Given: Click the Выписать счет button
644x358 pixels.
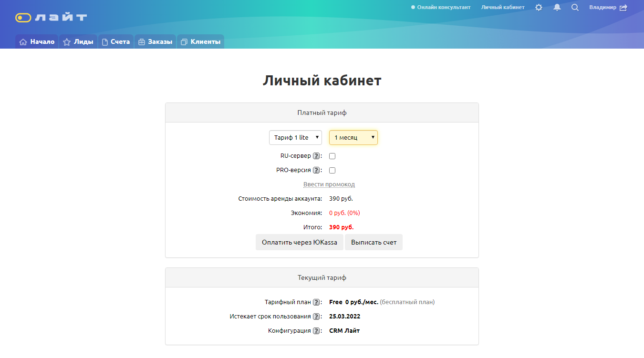Looking at the screenshot, I should [x=374, y=242].
